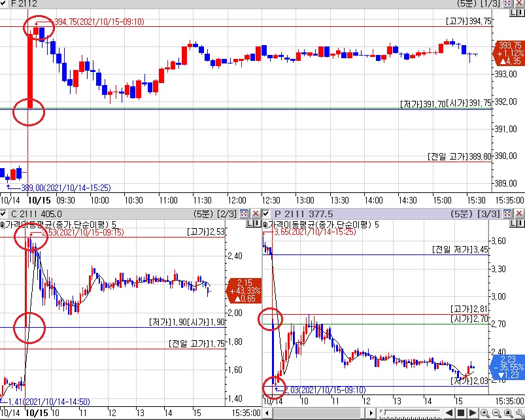Image resolution: width=525 pixels, height=420 pixels.
Task: Click the [전일 저가]3.45 label
Action: pos(460,249)
